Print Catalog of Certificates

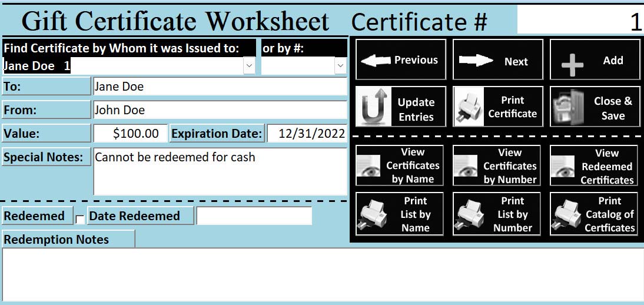pos(594,214)
